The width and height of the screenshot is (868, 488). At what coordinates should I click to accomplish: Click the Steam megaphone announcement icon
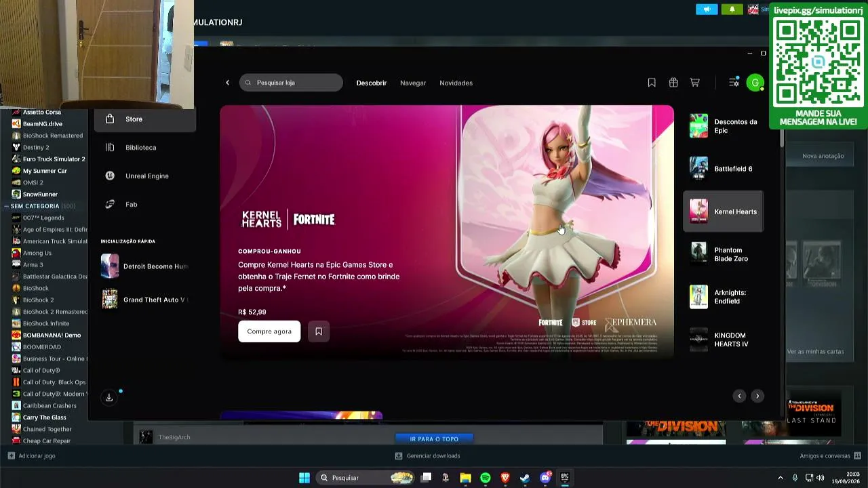click(707, 9)
